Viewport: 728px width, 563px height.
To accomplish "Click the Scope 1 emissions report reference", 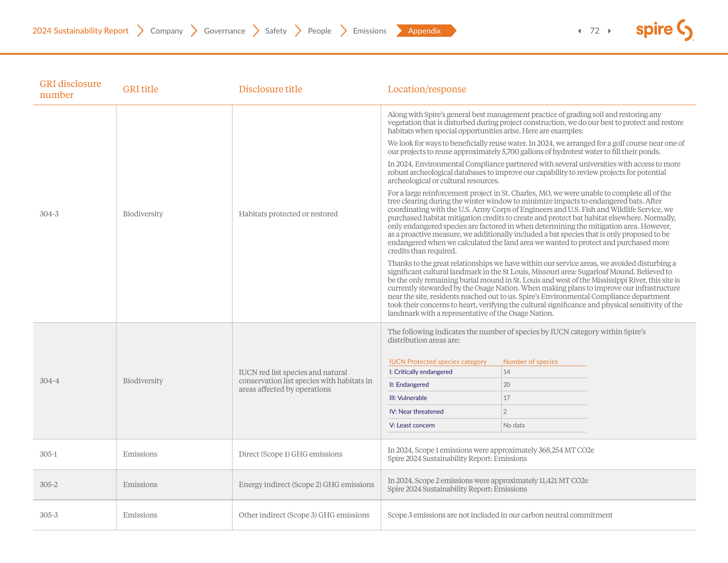I will [x=457, y=459].
